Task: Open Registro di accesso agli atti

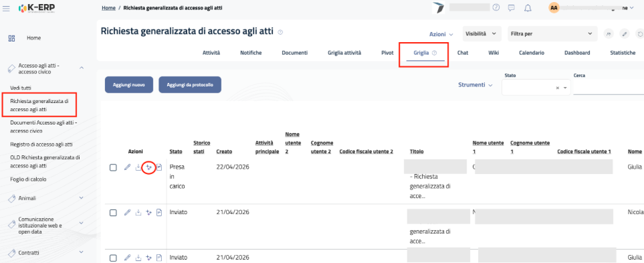Action: click(x=41, y=145)
